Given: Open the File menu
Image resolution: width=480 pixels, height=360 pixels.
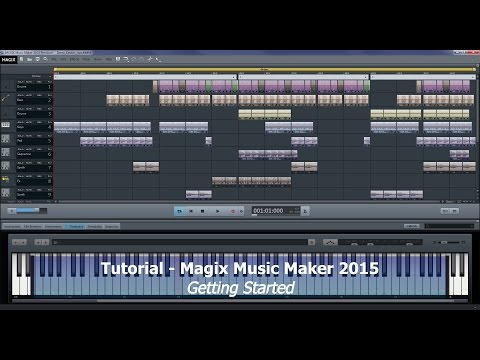Looking at the screenshot, I should click(x=54, y=59).
